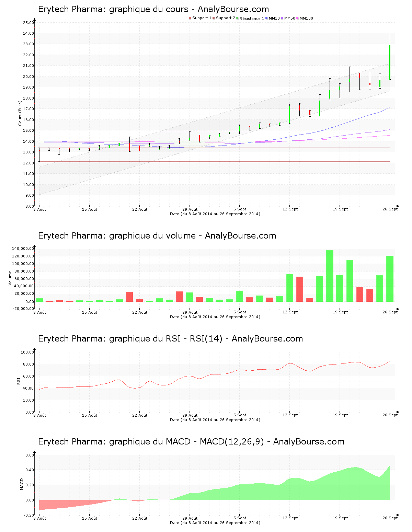The width and height of the screenshot is (412, 532).
Task: Click the 'graphique du volume' chart title
Action: pyautogui.click(x=157, y=236)
